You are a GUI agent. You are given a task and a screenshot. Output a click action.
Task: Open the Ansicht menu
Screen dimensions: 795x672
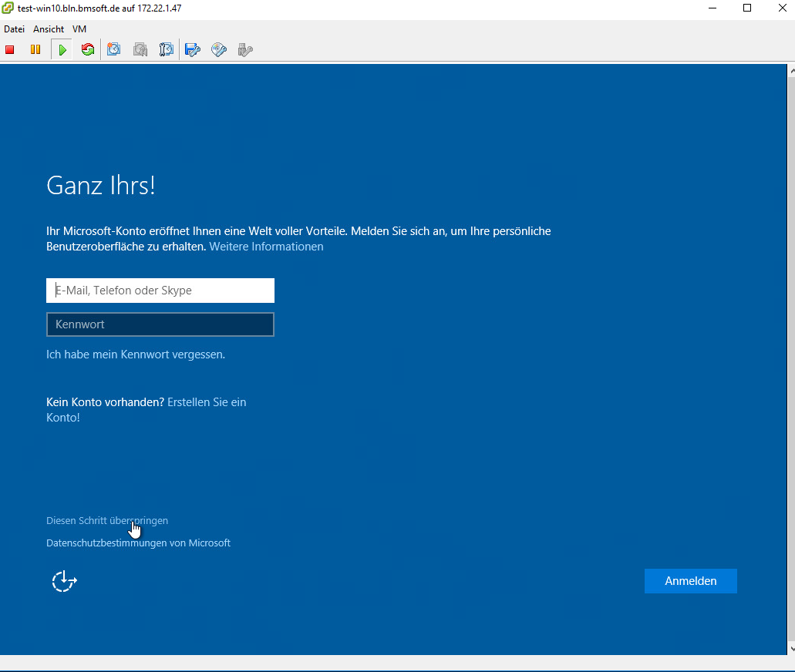pyautogui.click(x=49, y=29)
